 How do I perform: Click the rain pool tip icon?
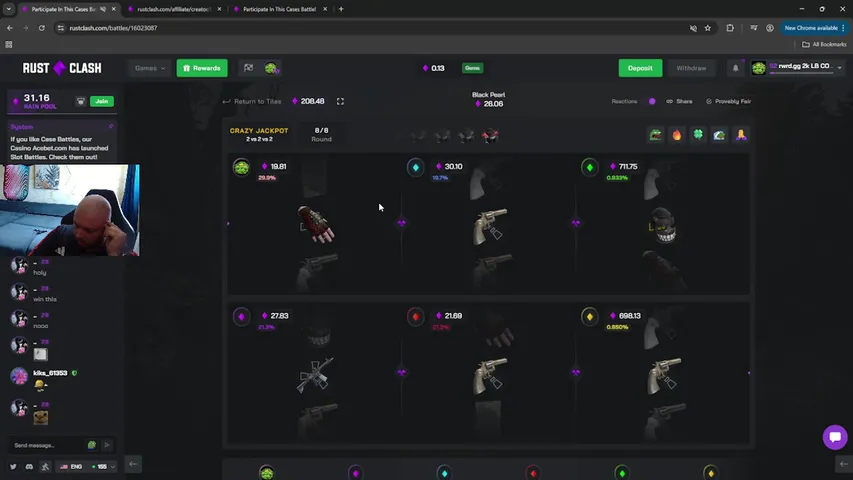[81, 101]
